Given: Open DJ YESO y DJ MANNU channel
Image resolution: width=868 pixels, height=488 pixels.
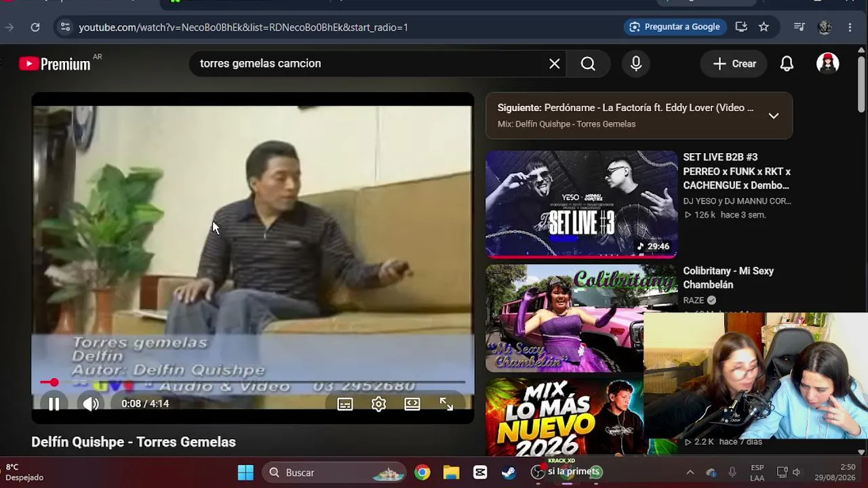Looking at the screenshot, I should 737,201.
